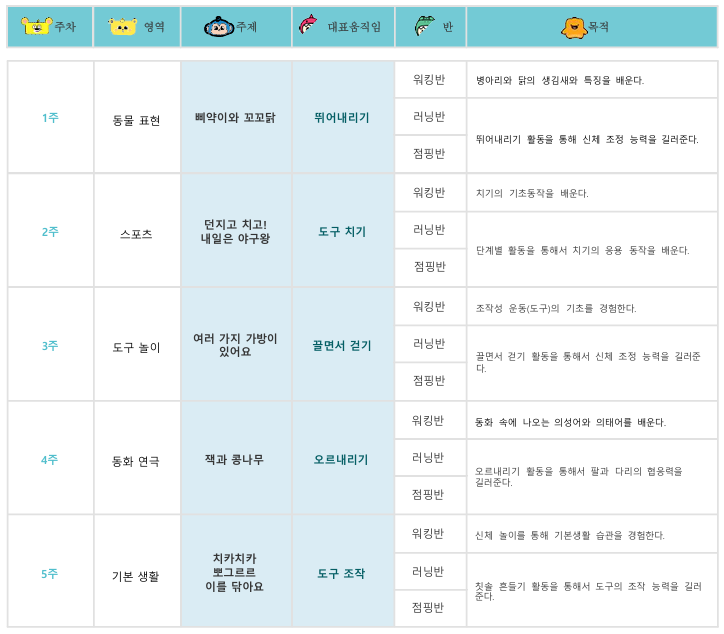This screenshot has height=634, width=724.
Task: Click the 던지고 치고! 내일은 야구왕 theme
Action: pos(236,232)
